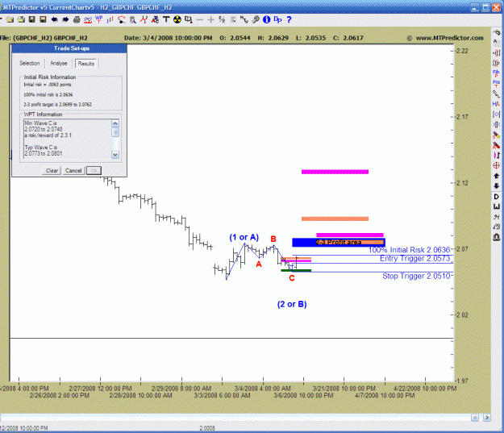Click the red C wave label
The image size is (504, 433).
click(x=292, y=278)
